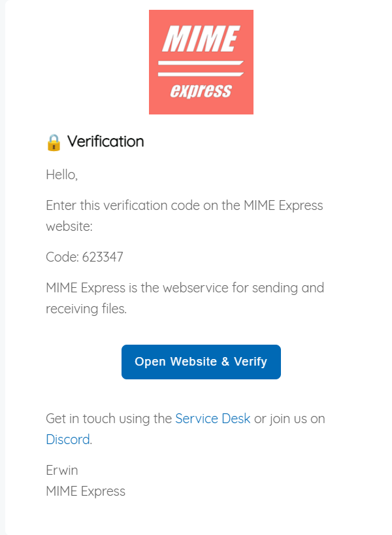The width and height of the screenshot is (392, 535).
Task: Click the MIME Express signature line
Action: [86, 491]
